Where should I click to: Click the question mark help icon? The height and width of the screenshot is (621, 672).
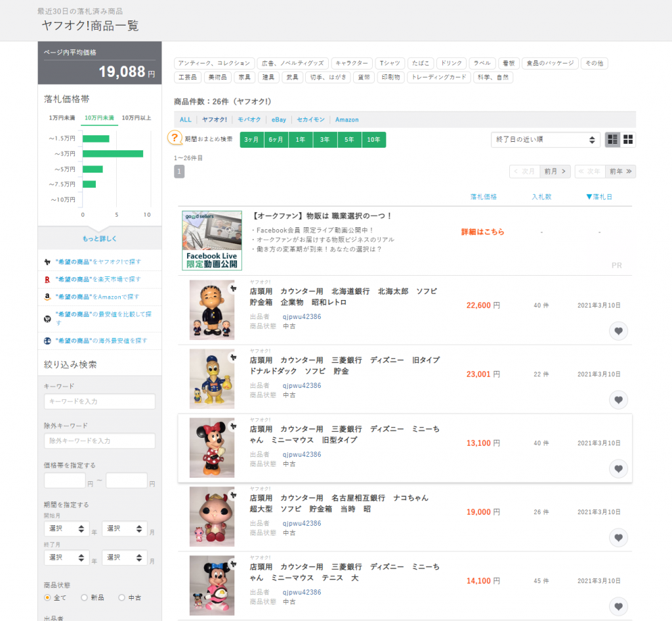click(175, 138)
